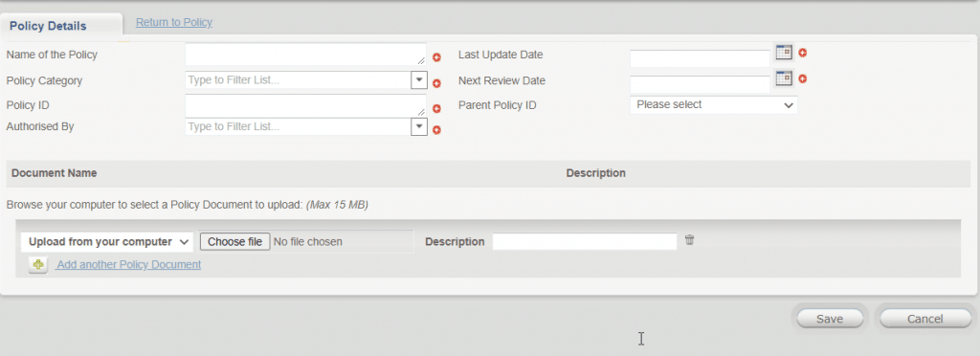Click the Choose file button

pyautogui.click(x=235, y=242)
